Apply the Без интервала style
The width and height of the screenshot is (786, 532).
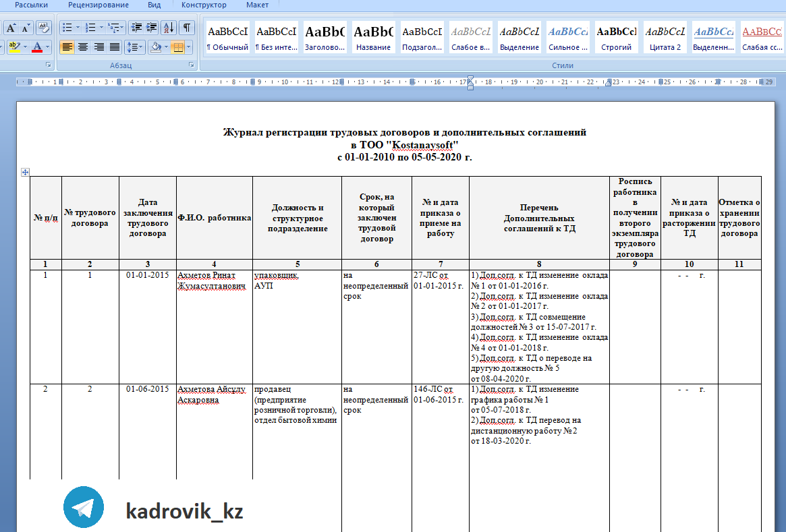tap(276, 38)
